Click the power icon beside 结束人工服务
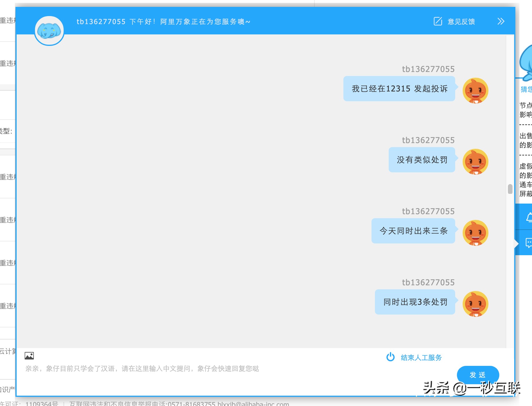This screenshot has width=532, height=406. 391,357
